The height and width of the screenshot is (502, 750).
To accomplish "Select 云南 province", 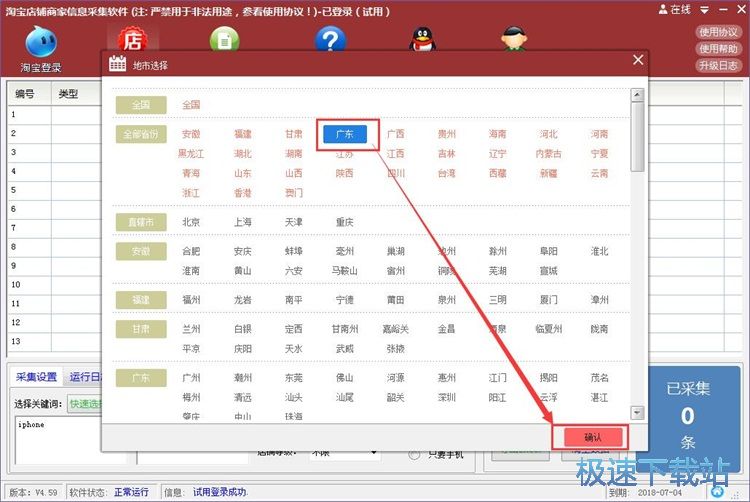I will pyautogui.click(x=599, y=174).
